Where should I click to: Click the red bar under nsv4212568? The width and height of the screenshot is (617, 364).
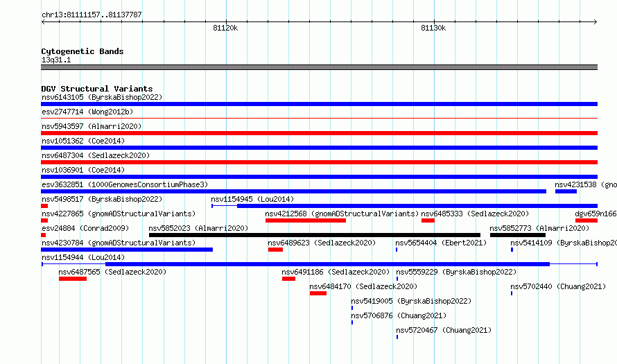click(306, 220)
